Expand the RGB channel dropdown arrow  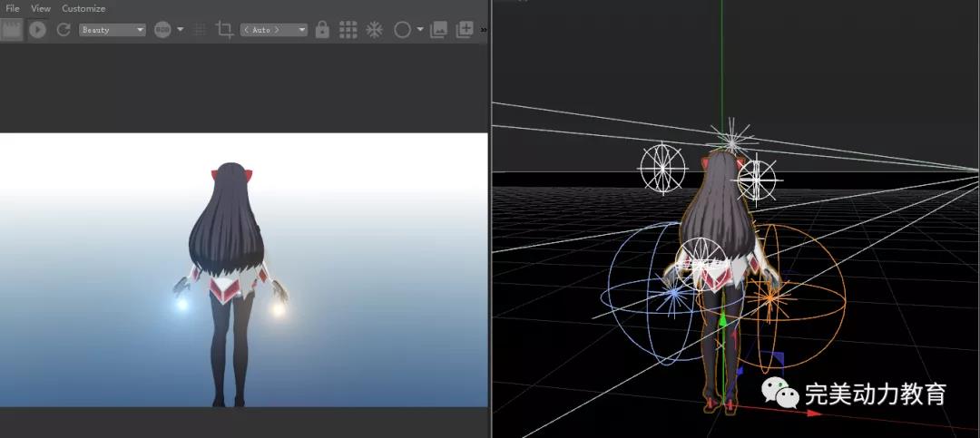tap(180, 30)
